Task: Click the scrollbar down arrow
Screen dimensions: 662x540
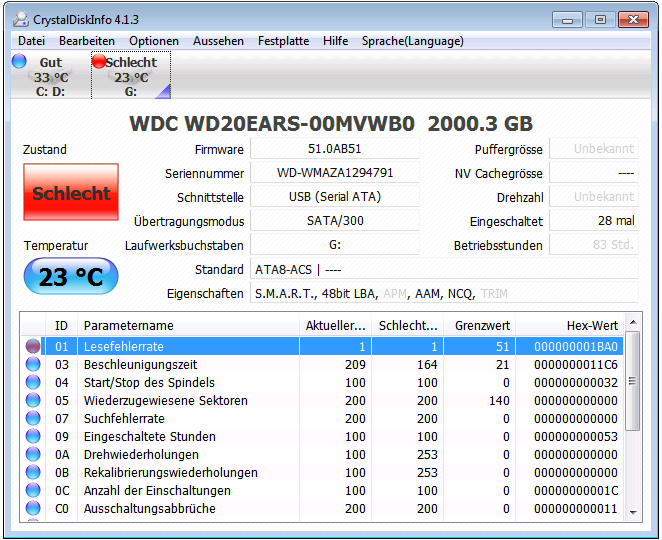Action: [632, 512]
